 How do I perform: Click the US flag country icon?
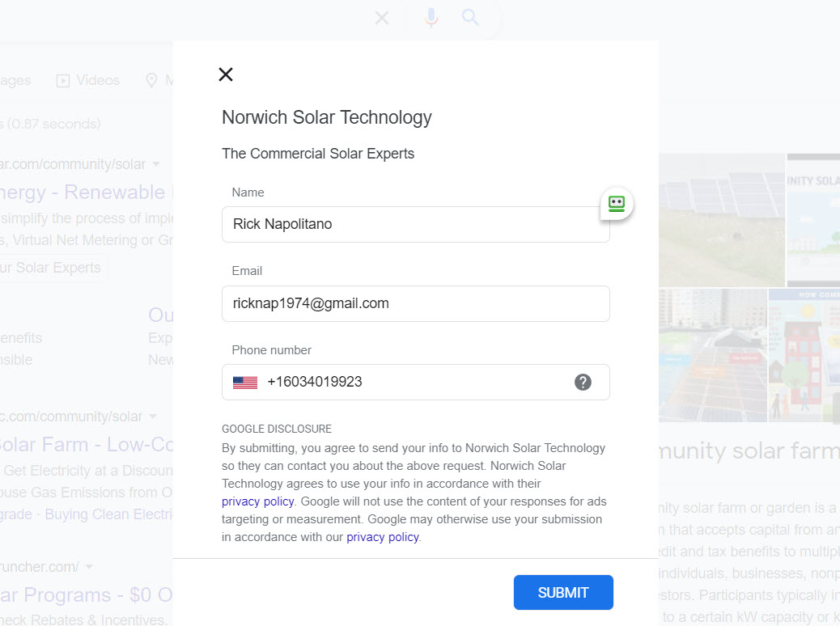pos(244,383)
